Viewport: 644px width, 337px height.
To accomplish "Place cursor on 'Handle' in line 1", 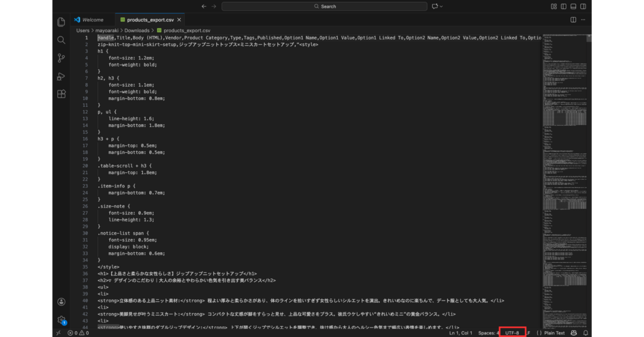I will pyautogui.click(x=106, y=38).
